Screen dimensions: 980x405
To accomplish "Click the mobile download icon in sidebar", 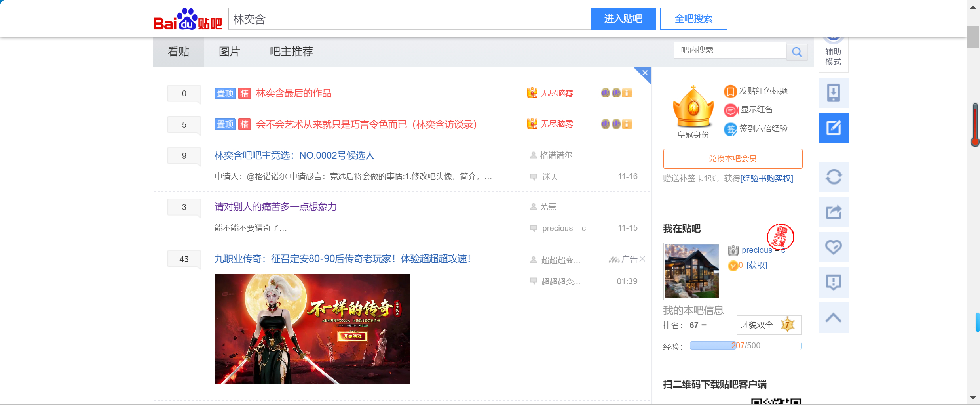I will click(833, 93).
